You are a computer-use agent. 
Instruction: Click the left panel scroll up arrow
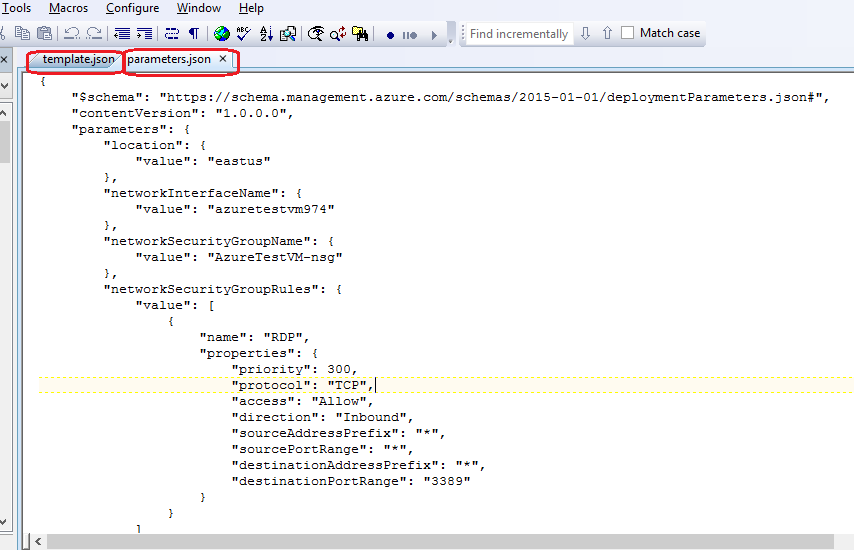click(x=3, y=113)
